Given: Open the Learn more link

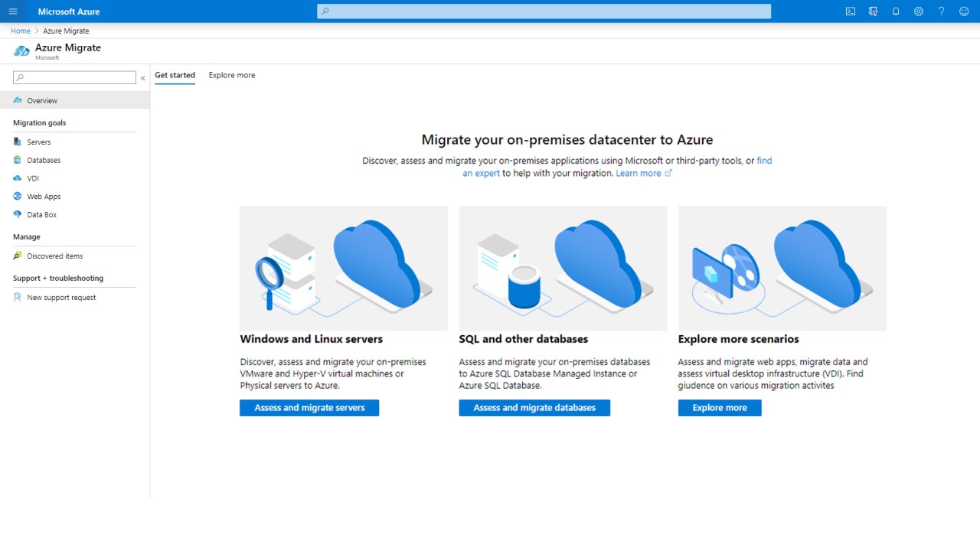Looking at the screenshot, I should (639, 173).
